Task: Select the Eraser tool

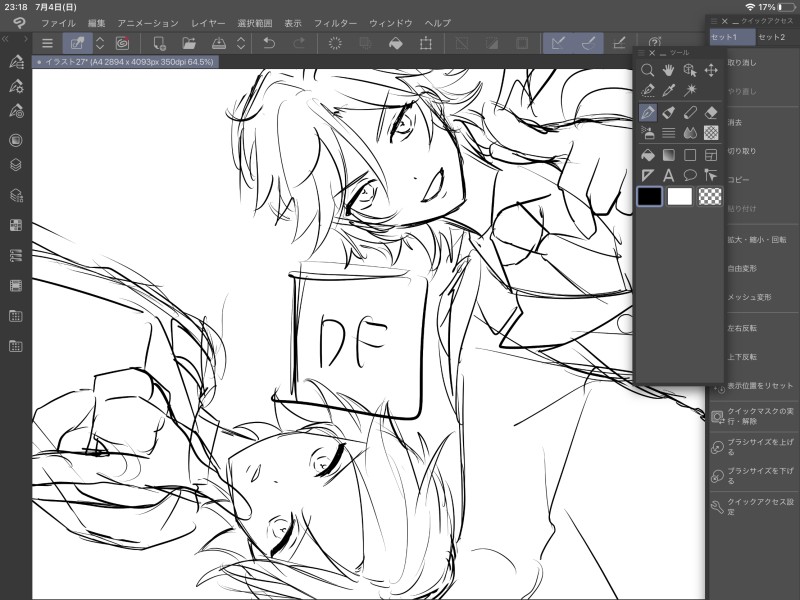Action: tap(711, 112)
